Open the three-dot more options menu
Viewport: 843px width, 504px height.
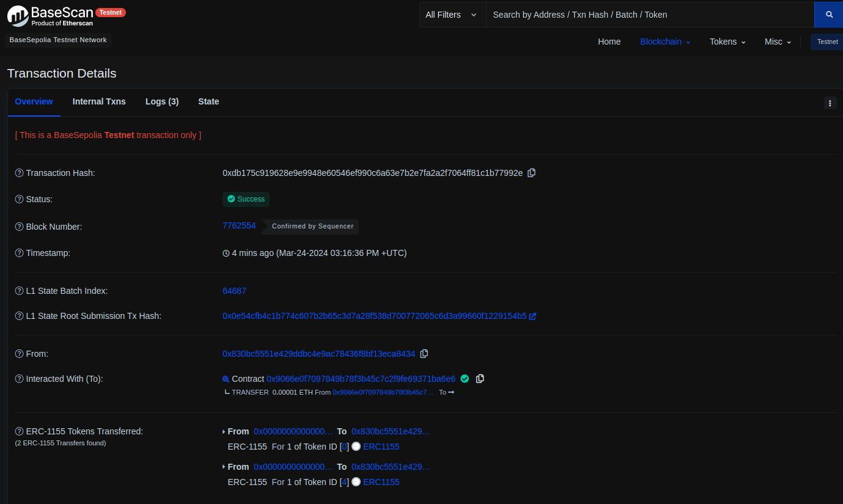(x=830, y=103)
